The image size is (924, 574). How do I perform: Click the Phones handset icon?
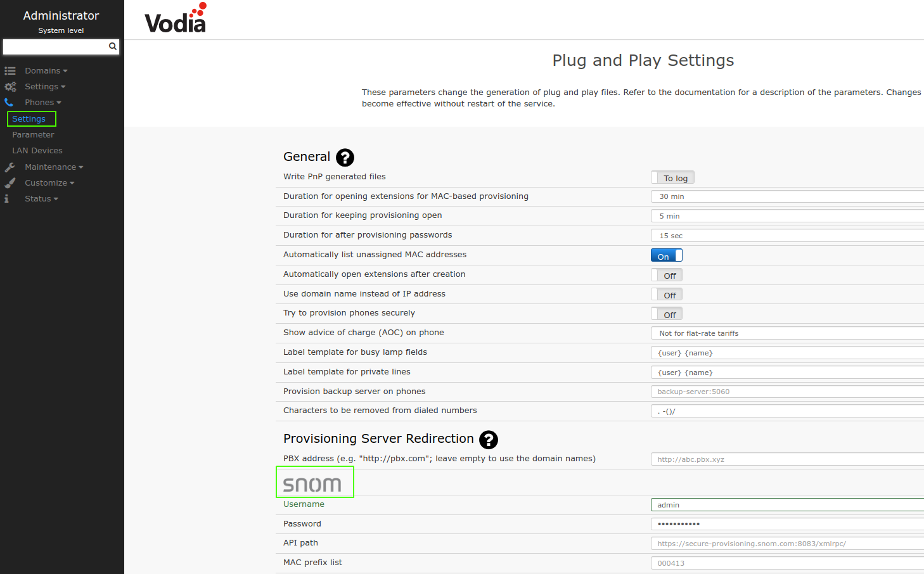pyautogui.click(x=9, y=103)
